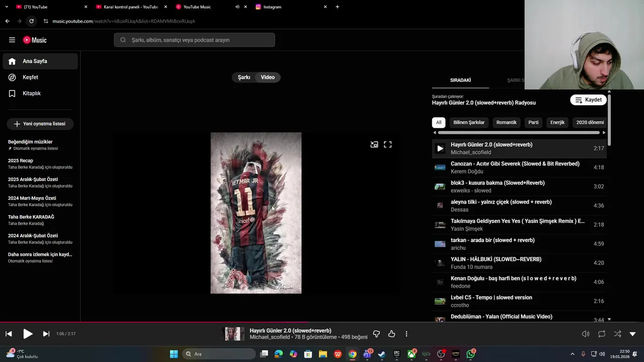644x362 pixels.
Task: Open Steam from the Windows taskbar
Action: 382,354
